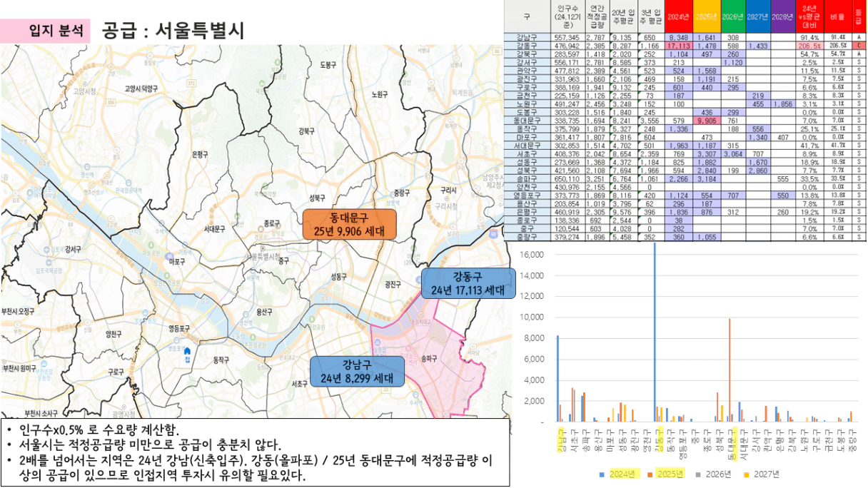Click the 은평구 label on the map
This screenshot has width=868, height=488.
click(202, 154)
